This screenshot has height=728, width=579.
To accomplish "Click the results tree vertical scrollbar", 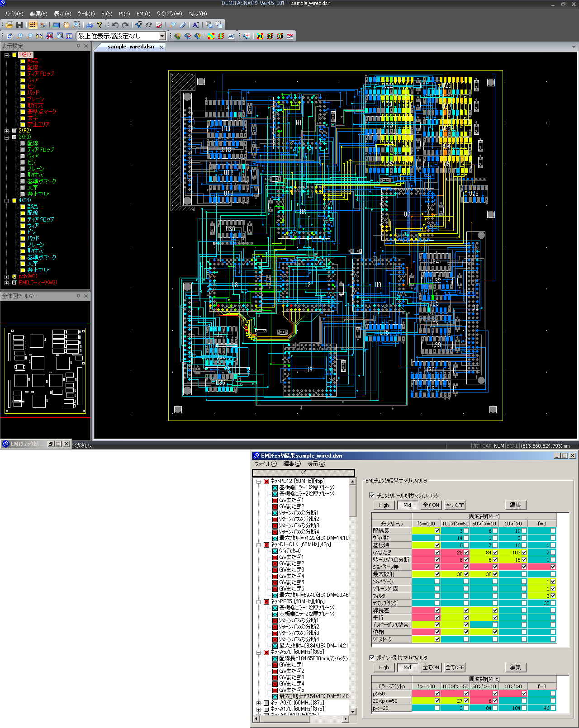I will pos(353,596).
